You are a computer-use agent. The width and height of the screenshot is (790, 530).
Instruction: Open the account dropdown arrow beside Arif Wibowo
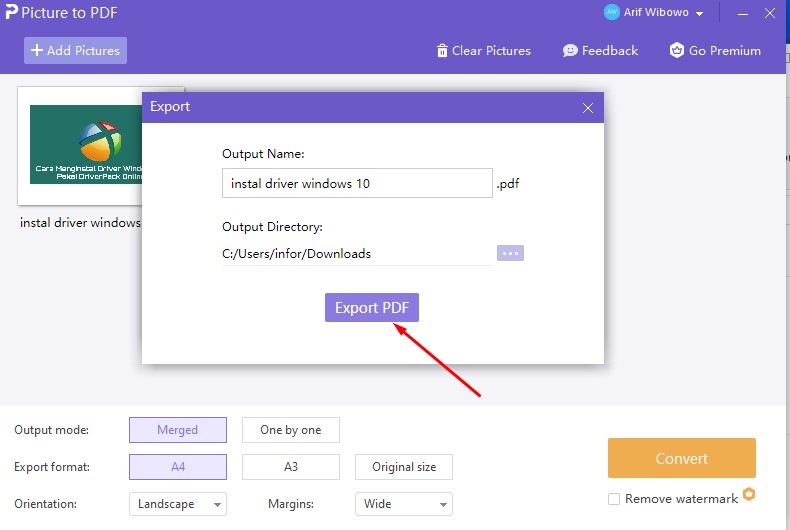(x=700, y=14)
